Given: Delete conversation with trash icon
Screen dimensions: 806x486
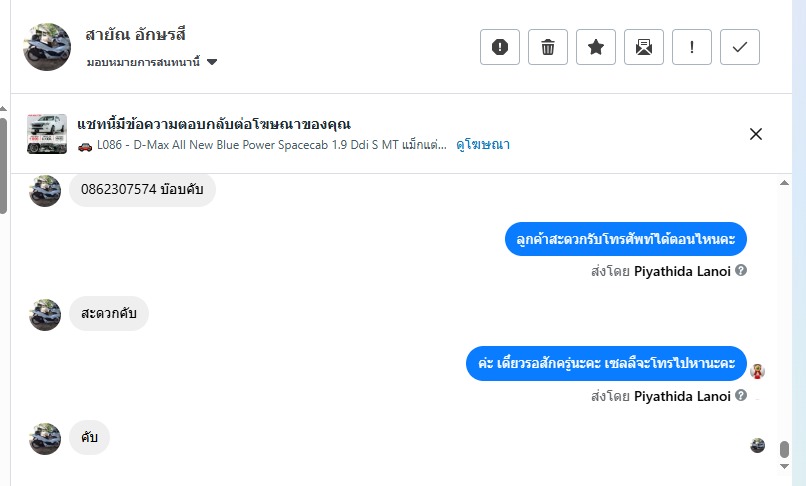Looking at the screenshot, I should [548, 47].
